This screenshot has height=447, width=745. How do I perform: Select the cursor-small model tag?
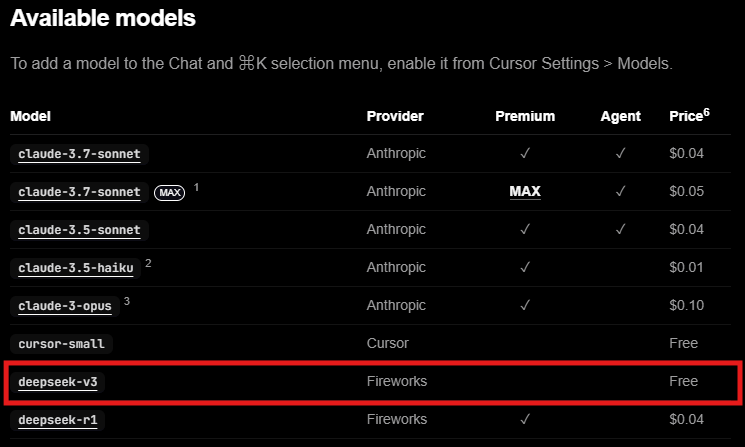click(x=61, y=344)
